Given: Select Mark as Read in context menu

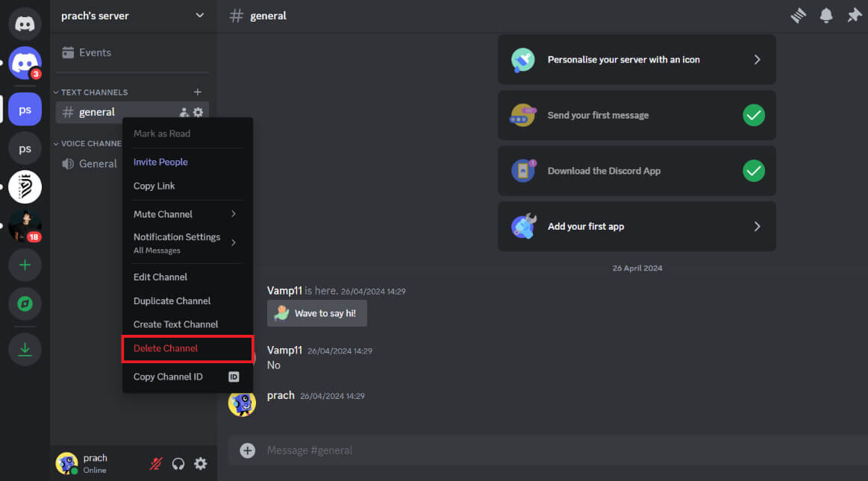Looking at the screenshot, I should tap(187, 133).
